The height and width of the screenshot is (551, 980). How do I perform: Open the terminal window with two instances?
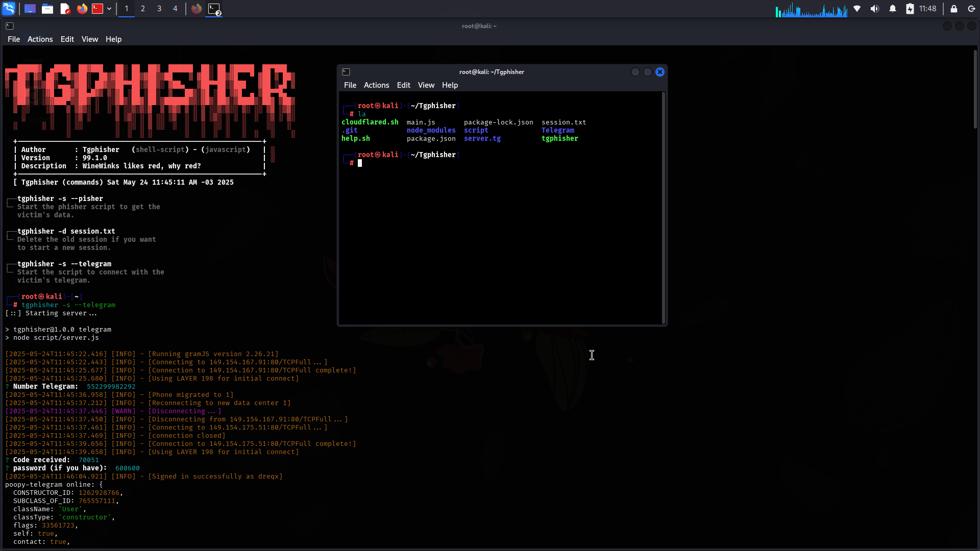[x=214, y=10]
